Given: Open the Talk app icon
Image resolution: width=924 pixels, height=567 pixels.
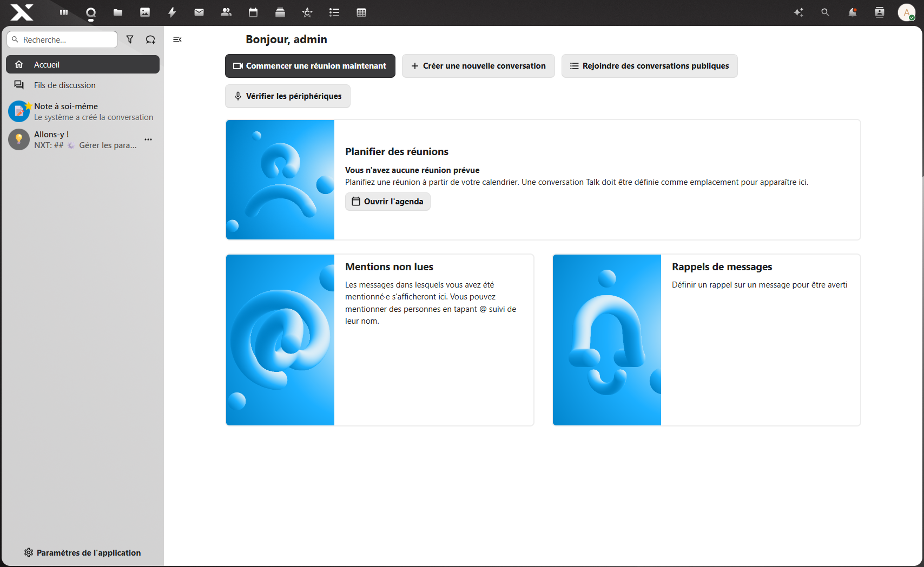Looking at the screenshot, I should pyautogui.click(x=91, y=12).
